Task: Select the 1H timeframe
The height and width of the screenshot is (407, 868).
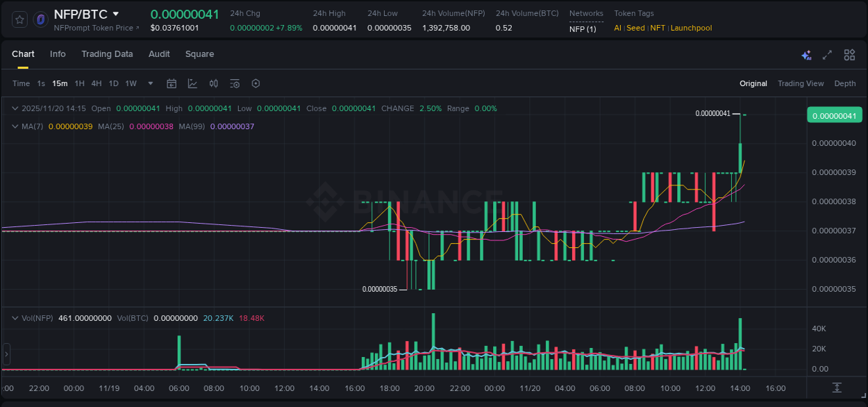Action: pyautogui.click(x=79, y=83)
